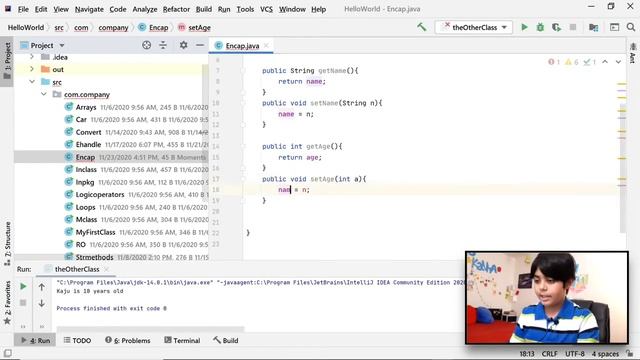Click the stop icon in Run panel

[23, 303]
